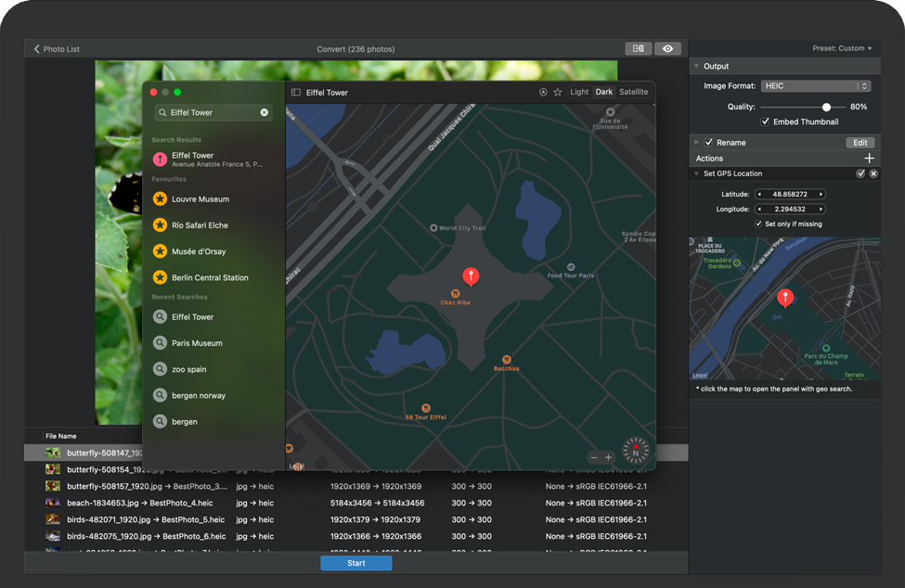Adjust the Quality slider handle
This screenshot has width=905, height=588.
coord(826,107)
